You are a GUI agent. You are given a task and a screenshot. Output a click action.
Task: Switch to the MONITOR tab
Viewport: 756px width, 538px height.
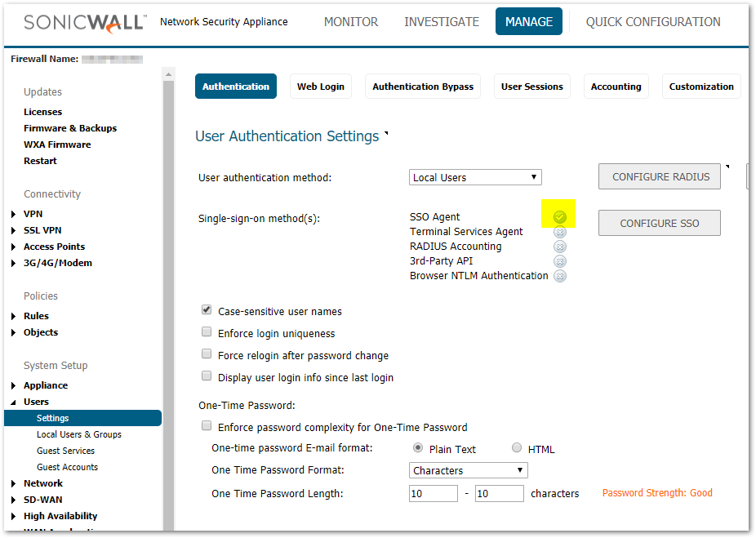(351, 22)
